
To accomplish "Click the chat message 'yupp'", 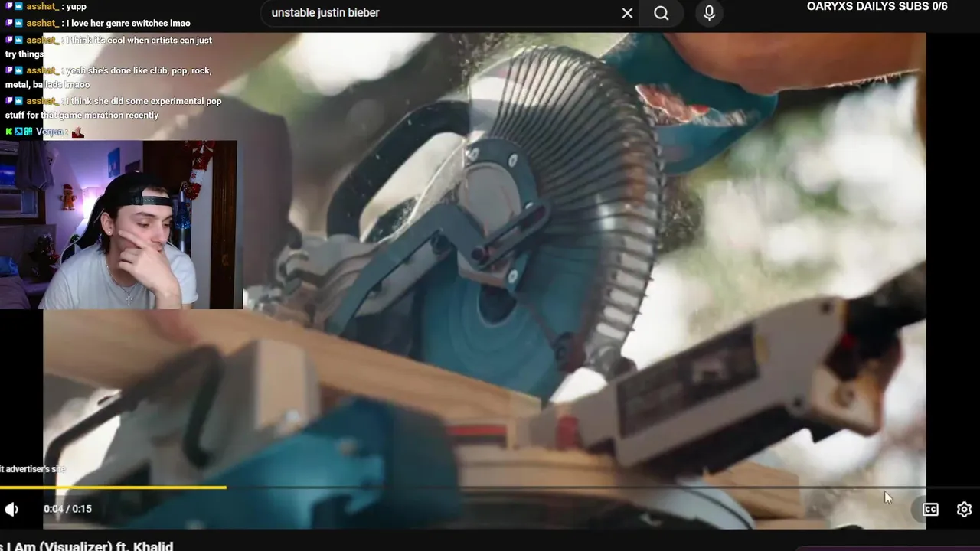I will tap(76, 6).
